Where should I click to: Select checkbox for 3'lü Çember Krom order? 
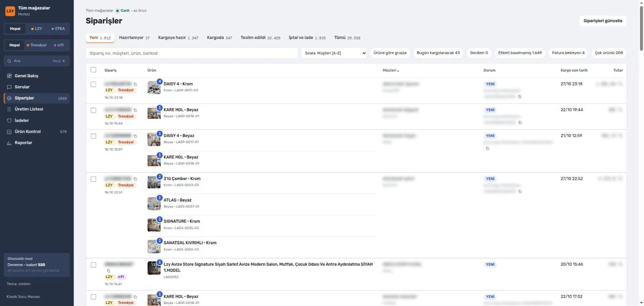point(93,179)
